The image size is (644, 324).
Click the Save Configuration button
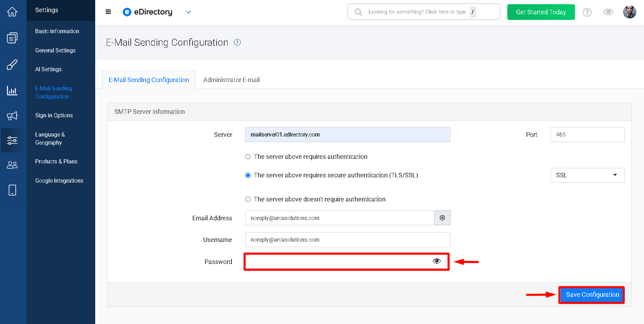pos(592,295)
